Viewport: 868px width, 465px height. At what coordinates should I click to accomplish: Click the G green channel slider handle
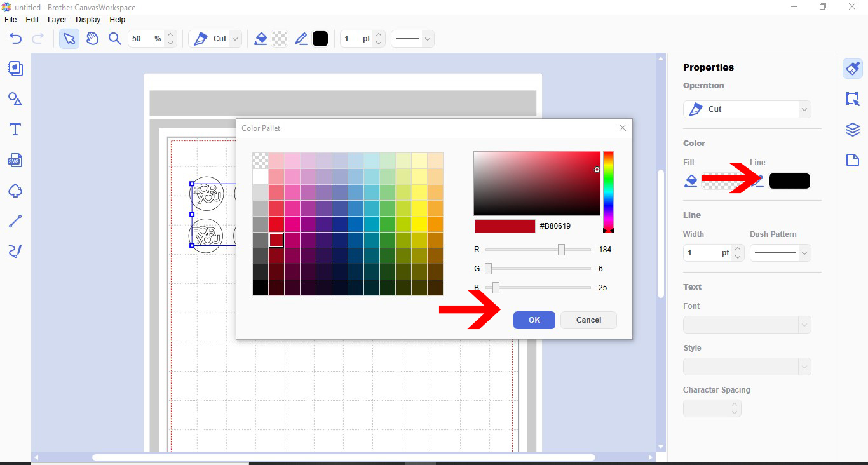489,269
